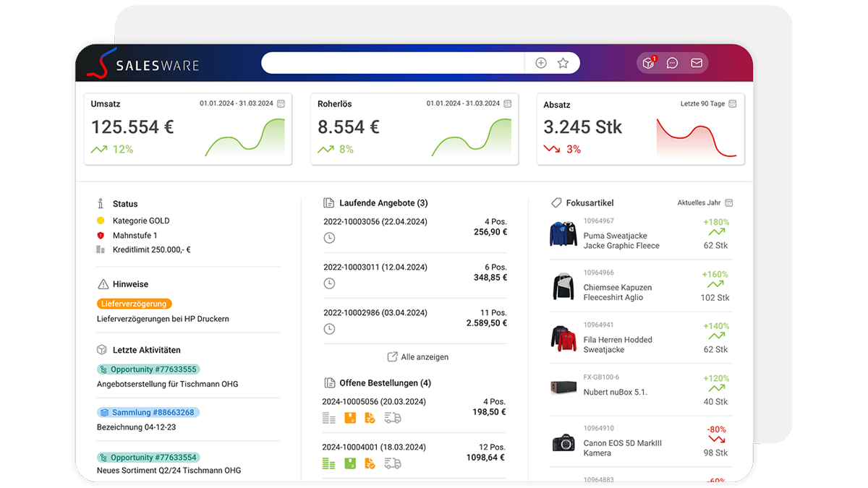Click the Lieferverzögerung orange badge

click(135, 304)
